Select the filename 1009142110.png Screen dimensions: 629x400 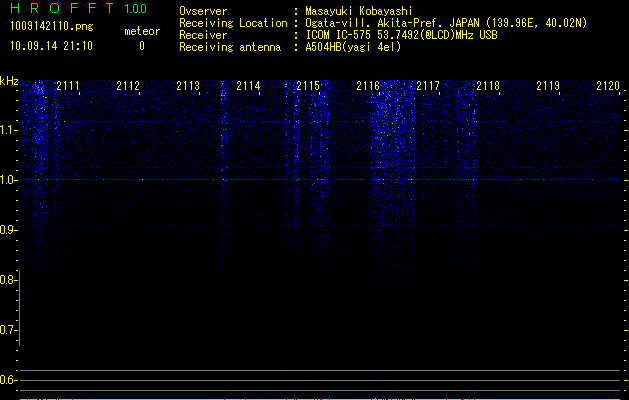tap(51, 26)
